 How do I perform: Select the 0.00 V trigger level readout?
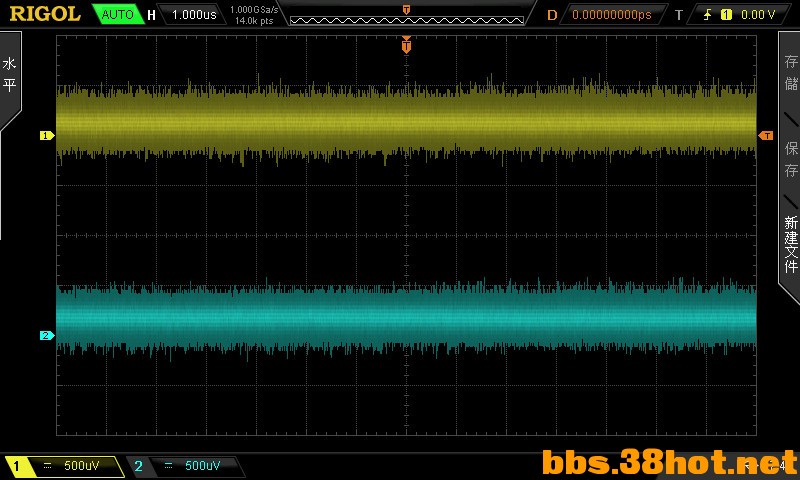coord(758,15)
